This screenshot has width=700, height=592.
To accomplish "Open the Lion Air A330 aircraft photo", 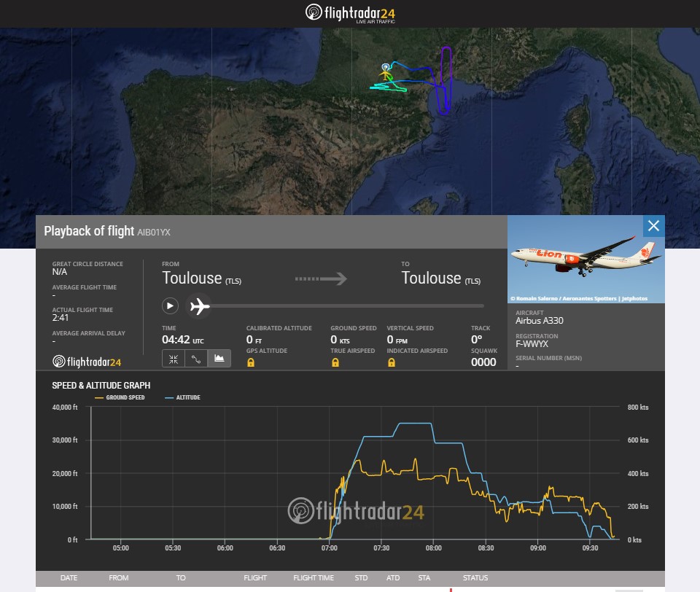I will [586, 259].
